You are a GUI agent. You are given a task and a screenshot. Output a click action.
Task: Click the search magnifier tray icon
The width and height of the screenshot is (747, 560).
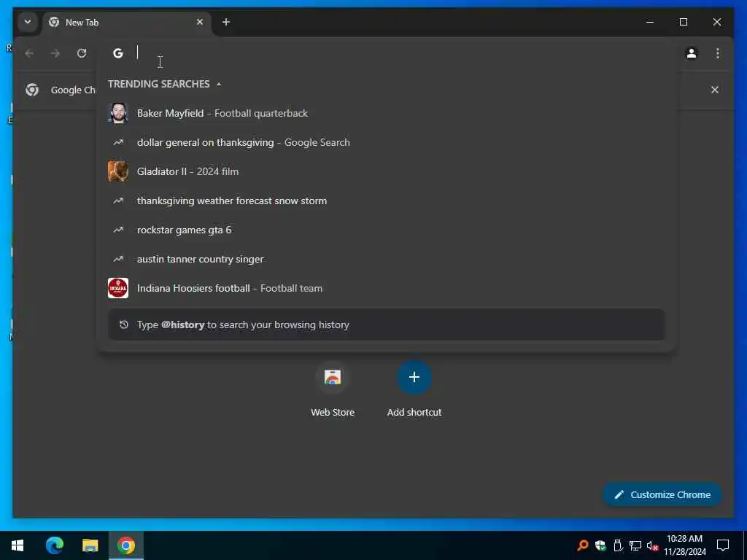(582, 545)
